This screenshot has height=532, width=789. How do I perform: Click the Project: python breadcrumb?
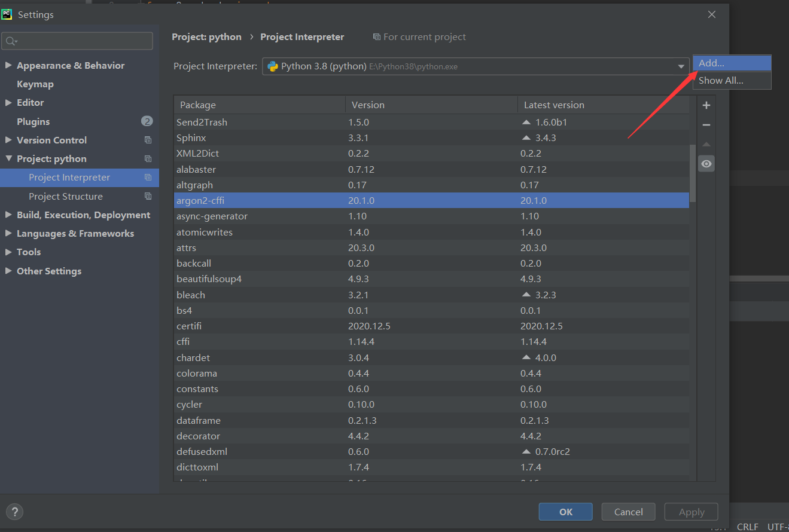click(x=207, y=36)
